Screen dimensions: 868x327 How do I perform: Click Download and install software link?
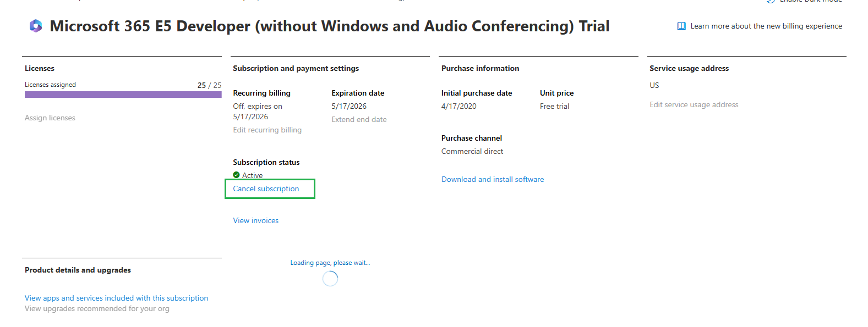pyautogui.click(x=493, y=179)
